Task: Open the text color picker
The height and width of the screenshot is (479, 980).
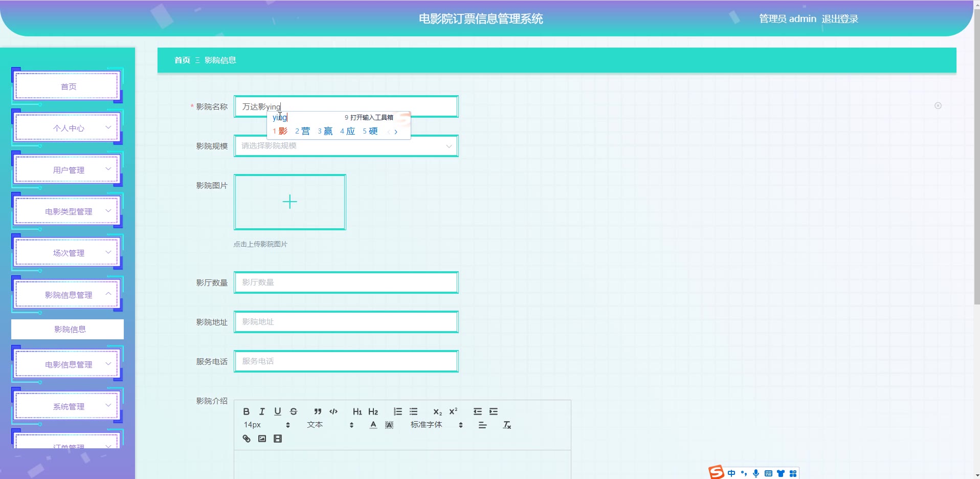Action: 373,425
